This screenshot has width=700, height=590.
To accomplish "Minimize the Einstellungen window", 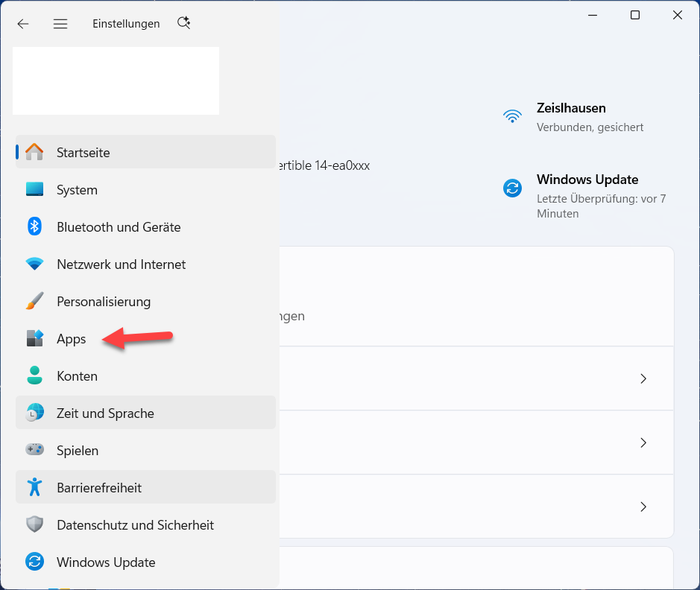I will coord(593,15).
